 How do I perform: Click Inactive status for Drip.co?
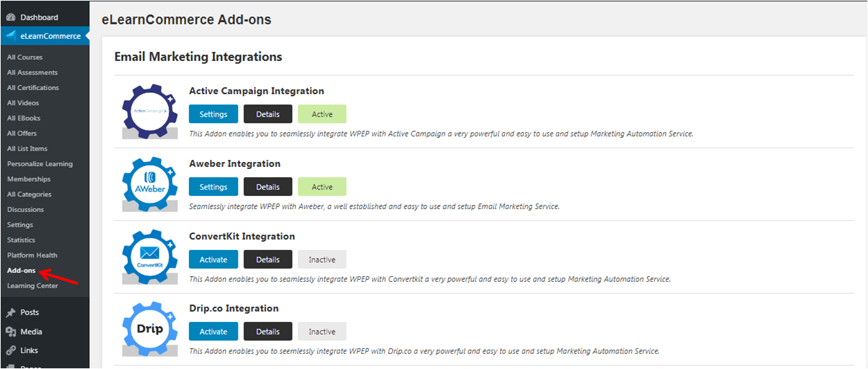322,332
